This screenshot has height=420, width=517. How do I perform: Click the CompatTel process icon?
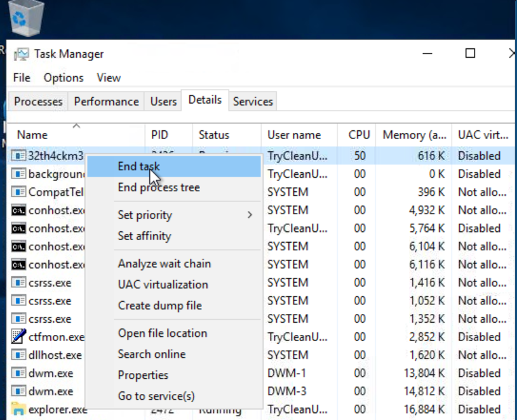click(x=18, y=192)
